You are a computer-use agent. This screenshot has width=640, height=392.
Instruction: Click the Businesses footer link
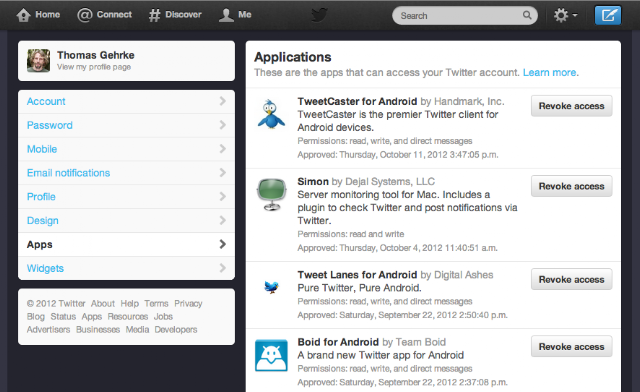pyautogui.click(x=98, y=330)
